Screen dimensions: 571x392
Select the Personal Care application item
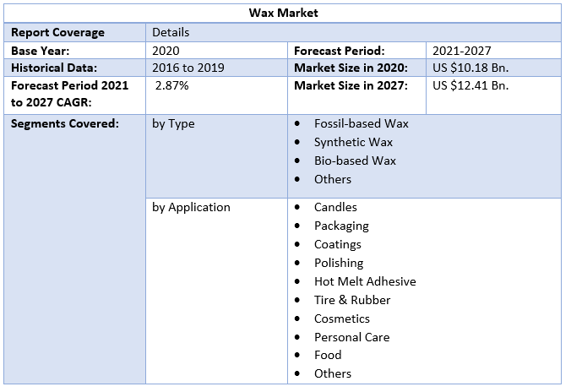click(351, 337)
